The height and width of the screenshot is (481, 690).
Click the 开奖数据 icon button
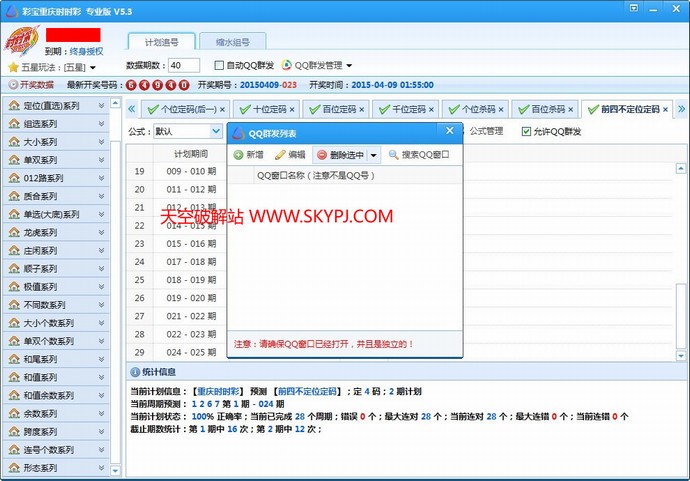tap(13, 85)
